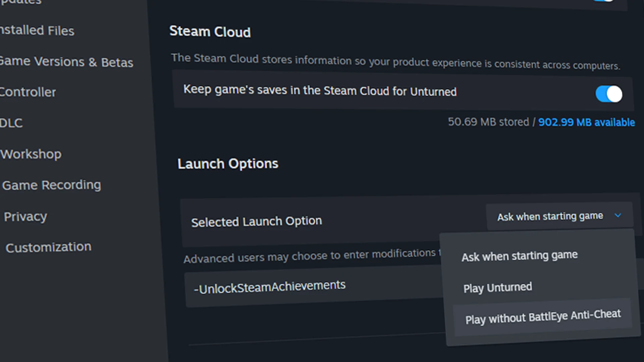Go to the Customization tab
Image resolution: width=644 pixels, height=362 pixels.
pos(48,247)
